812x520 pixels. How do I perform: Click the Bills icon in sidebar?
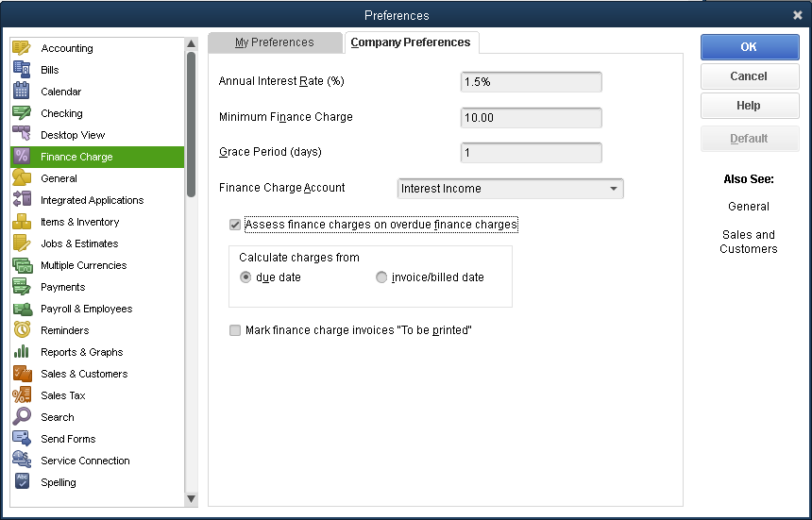pos(22,70)
